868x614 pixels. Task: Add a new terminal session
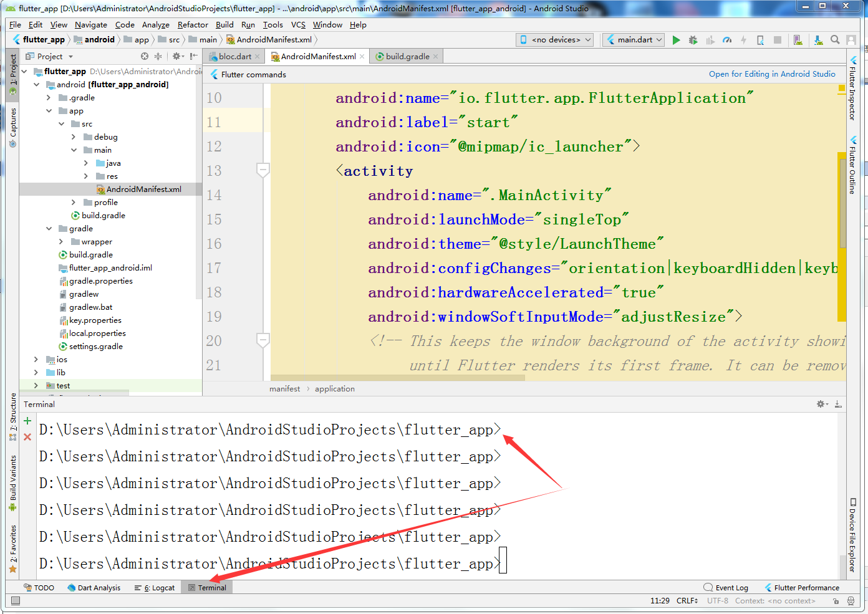27,421
